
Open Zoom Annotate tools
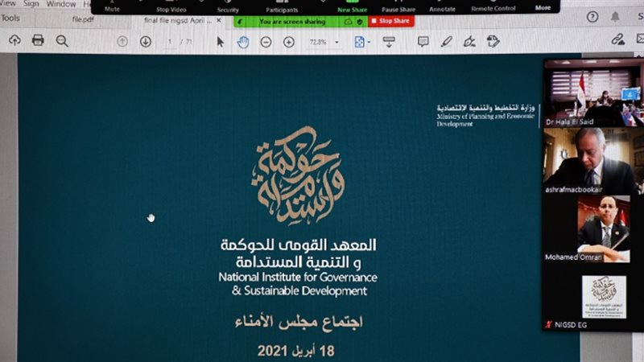[x=442, y=7]
